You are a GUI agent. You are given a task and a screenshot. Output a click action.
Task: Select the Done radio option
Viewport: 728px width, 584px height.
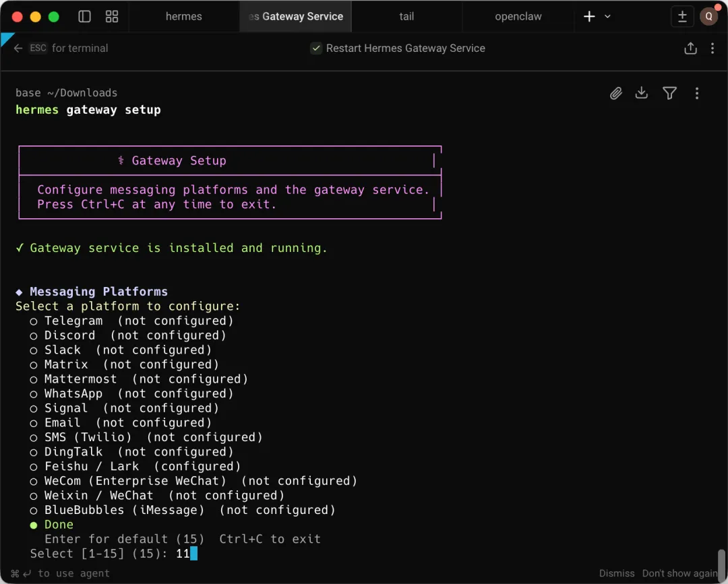pos(34,525)
